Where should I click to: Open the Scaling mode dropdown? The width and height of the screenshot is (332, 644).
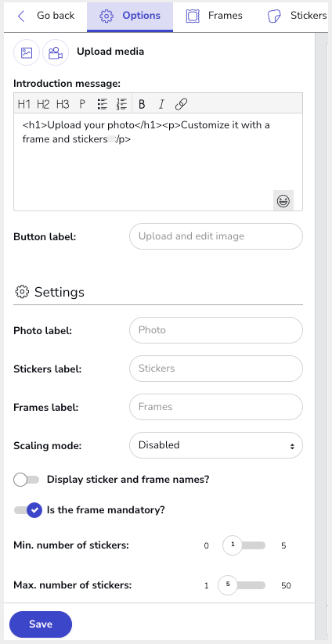coord(216,445)
